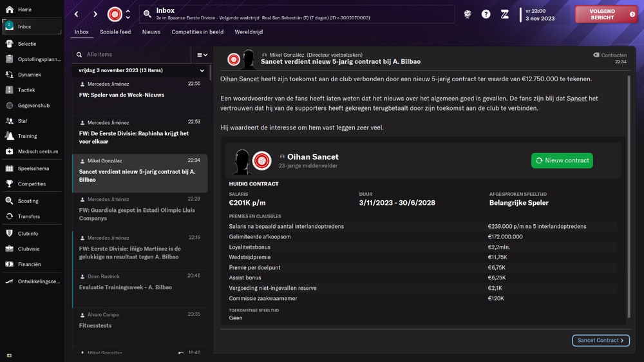Click the help question mark icon
This screenshot has width=644, height=362.
(486, 14)
